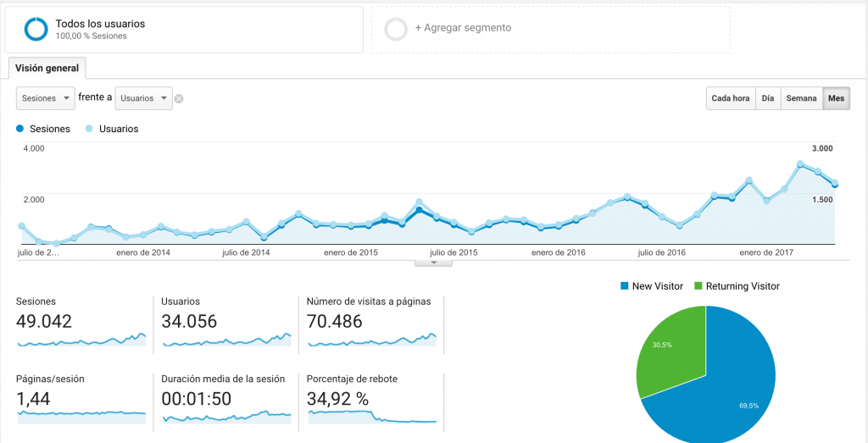Select the Mes interval button
This screenshot has width=868, height=443.
(x=836, y=98)
